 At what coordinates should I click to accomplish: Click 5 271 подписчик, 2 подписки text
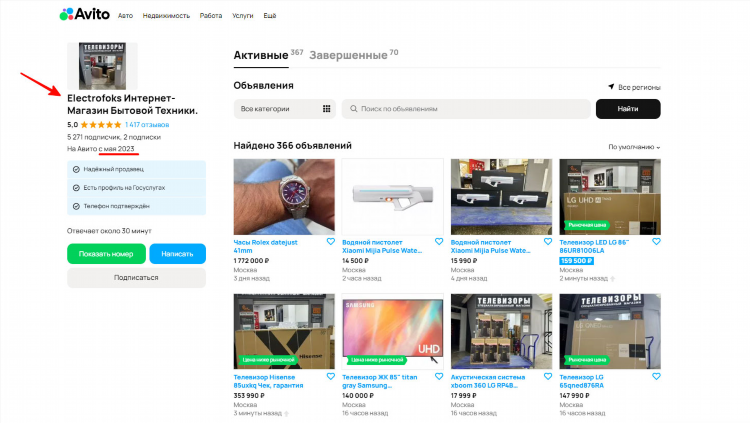tap(114, 137)
